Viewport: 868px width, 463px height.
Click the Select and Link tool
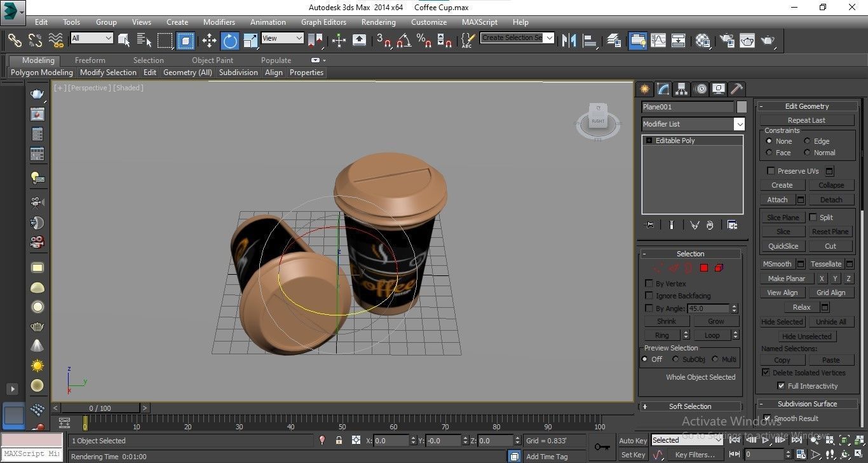tap(15, 41)
